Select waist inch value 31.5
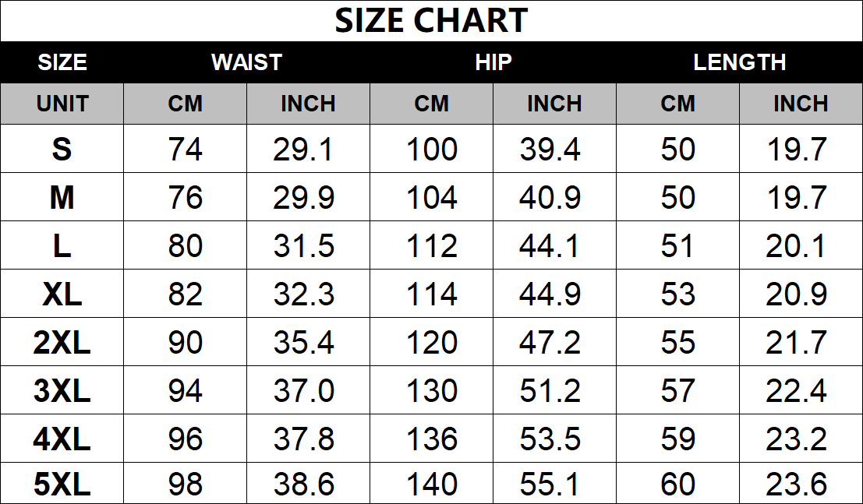This screenshot has width=863, height=504. click(x=304, y=245)
